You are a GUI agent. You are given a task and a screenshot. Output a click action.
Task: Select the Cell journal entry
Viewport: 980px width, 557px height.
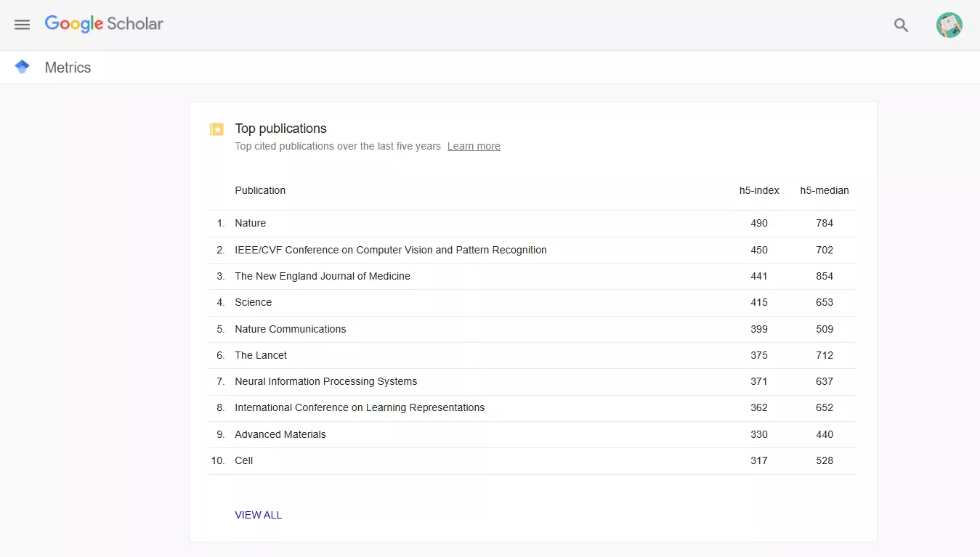[243, 460]
